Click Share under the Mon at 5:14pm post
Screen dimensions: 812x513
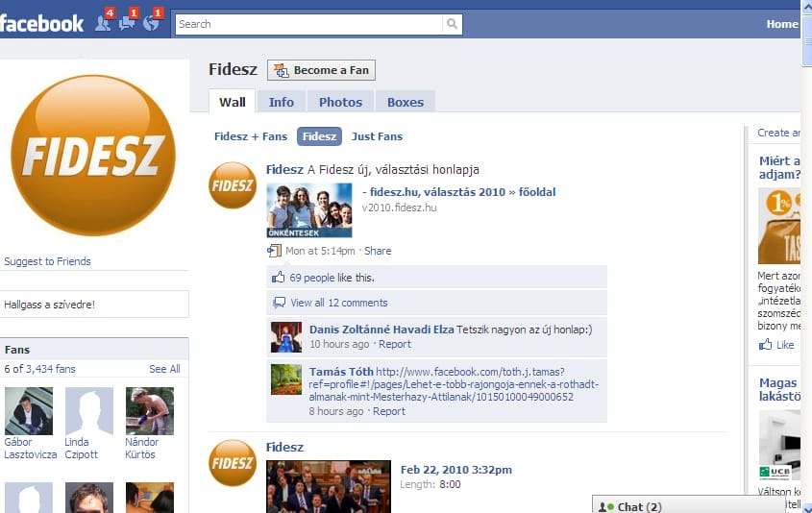378,251
